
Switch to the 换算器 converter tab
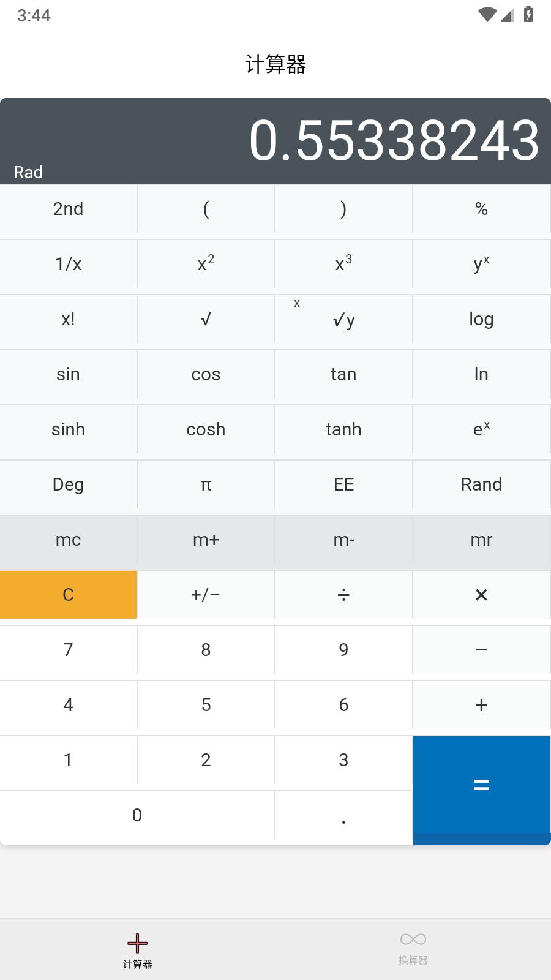pyautogui.click(x=413, y=949)
